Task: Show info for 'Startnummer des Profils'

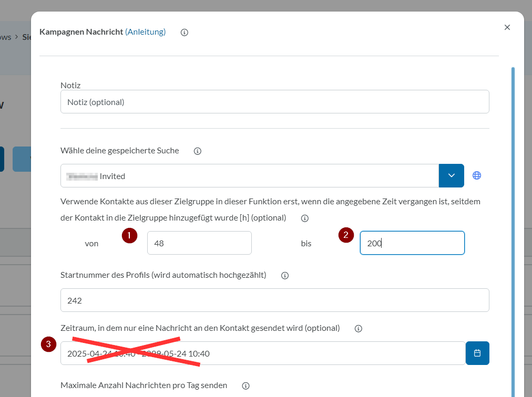Action: [x=285, y=276]
